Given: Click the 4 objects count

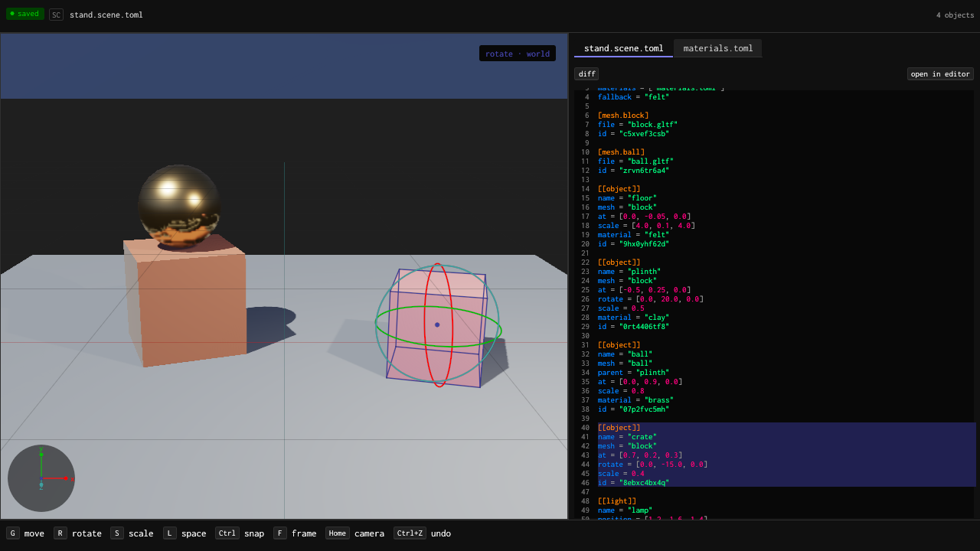Looking at the screenshot, I should pos(955,15).
